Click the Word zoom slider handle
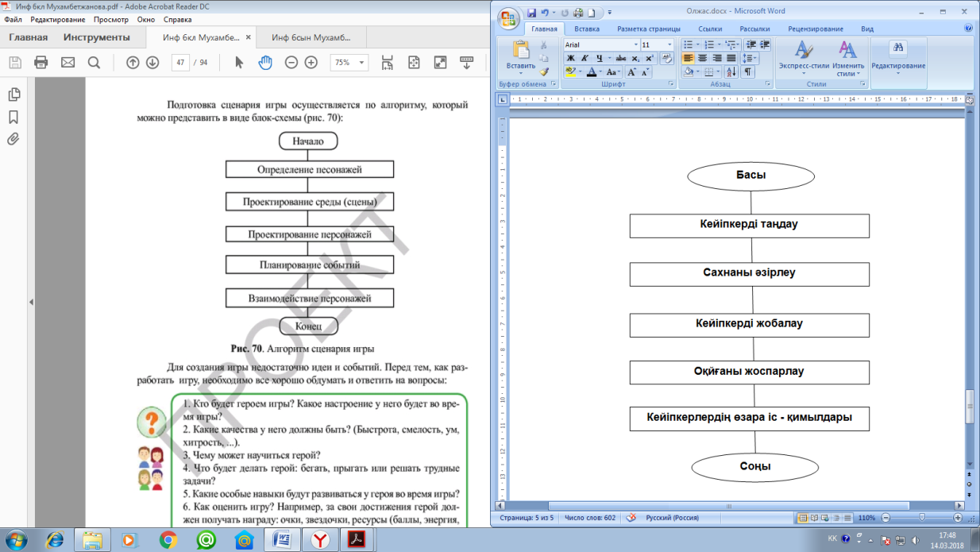Viewport: 980px width, 552px height. 921,518
